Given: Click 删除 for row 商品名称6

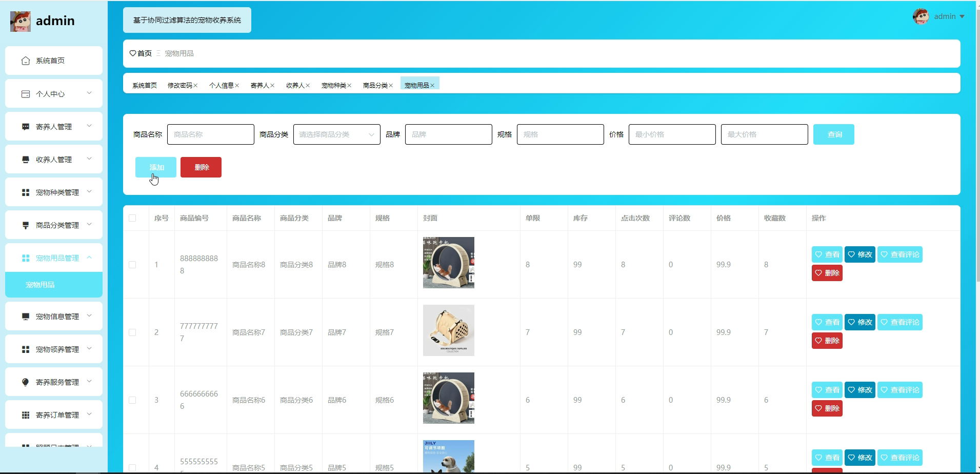Looking at the screenshot, I should (827, 408).
